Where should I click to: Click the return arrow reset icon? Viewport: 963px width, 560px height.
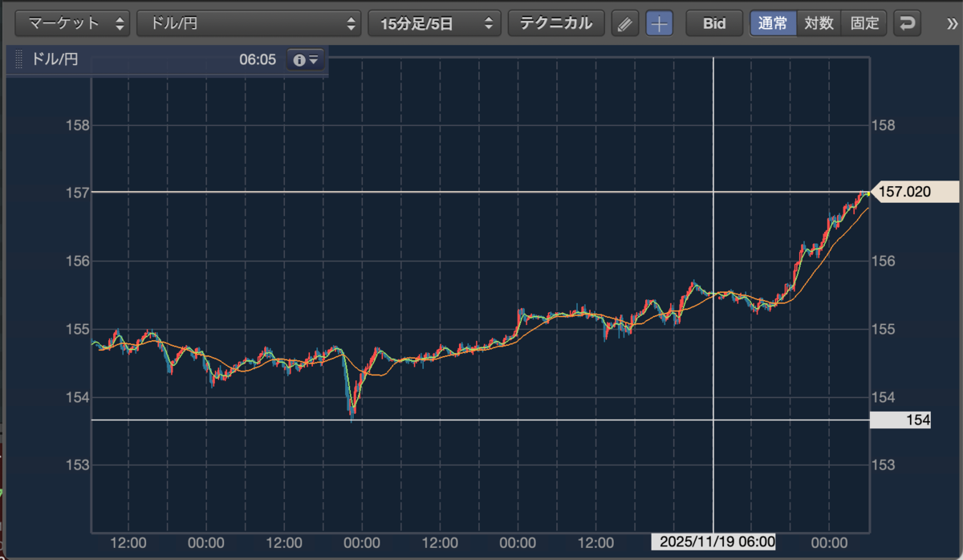908,23
